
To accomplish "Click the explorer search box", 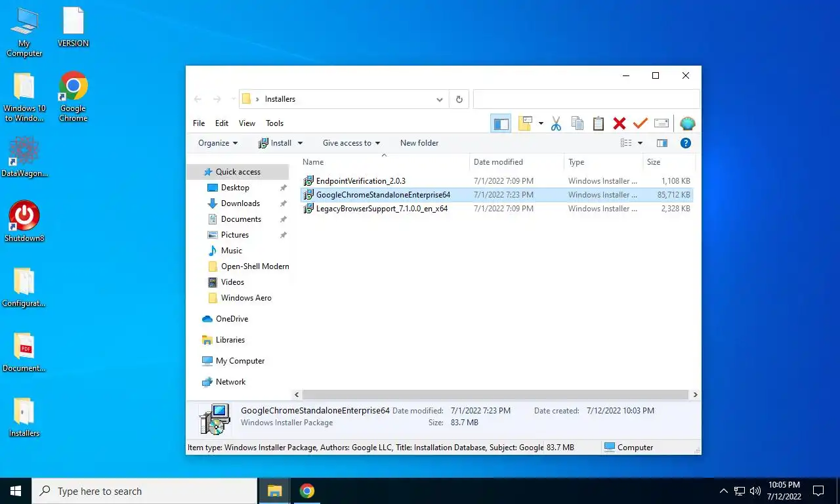I will [586, 99].
